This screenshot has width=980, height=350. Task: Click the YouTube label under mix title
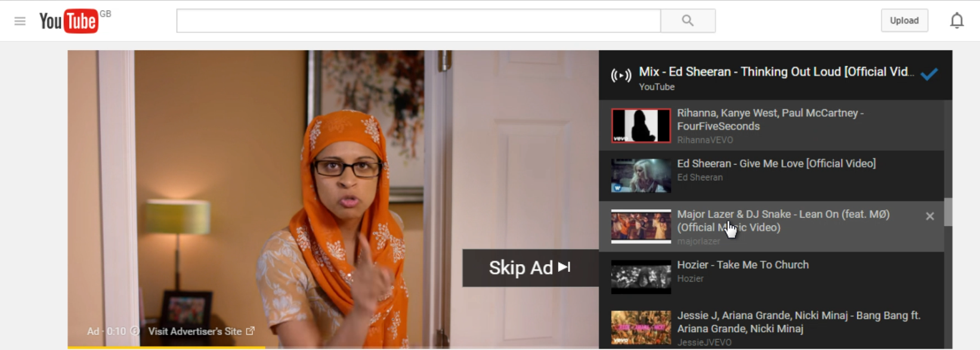click(657, 87)
